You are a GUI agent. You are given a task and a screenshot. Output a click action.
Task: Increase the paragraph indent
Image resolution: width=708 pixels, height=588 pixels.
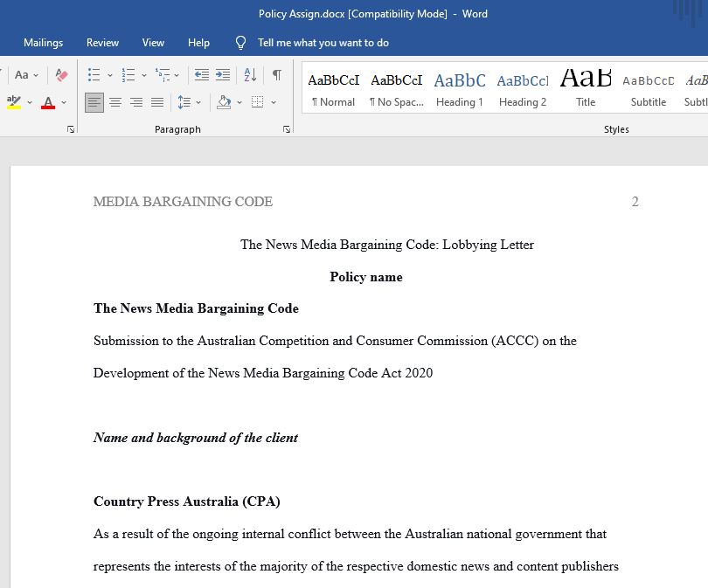pyautogui.click(x=223, y=75)
